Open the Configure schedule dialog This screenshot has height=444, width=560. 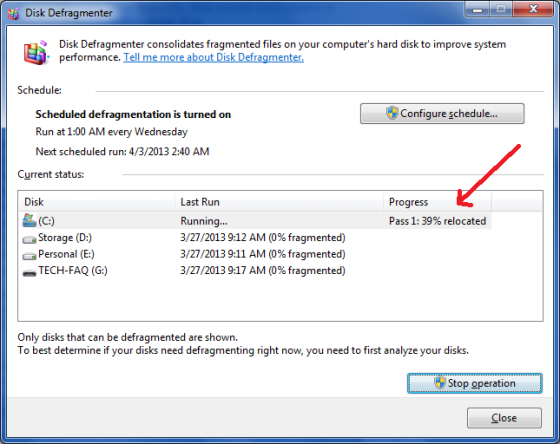pyautogui.click(x=442, y=114)
